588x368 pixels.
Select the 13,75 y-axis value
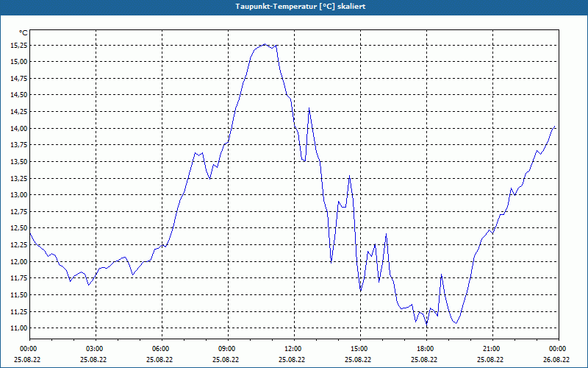tap(19, 145)
